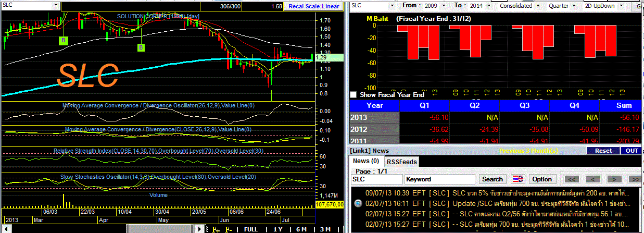Select the 6M time range
The height and width of the screenshot is (233, 644).
(301, 229)
